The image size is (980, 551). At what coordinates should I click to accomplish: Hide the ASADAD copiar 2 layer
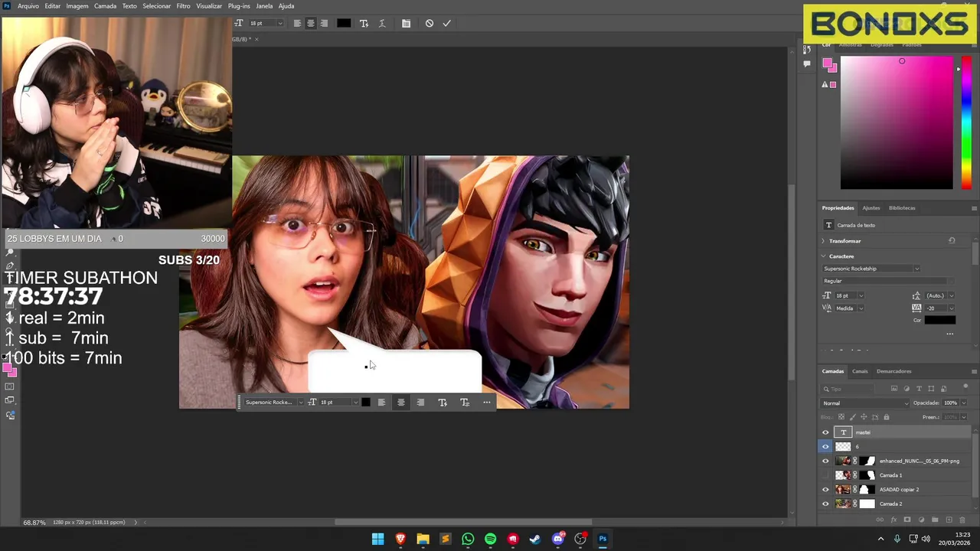825,490
